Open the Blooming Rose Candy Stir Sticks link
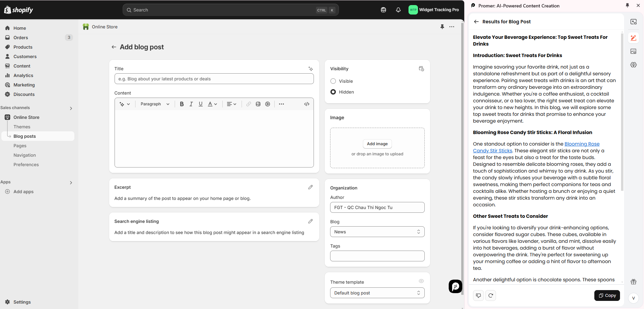644x309 pixels. pyautogui.click(x=536, y=147)
